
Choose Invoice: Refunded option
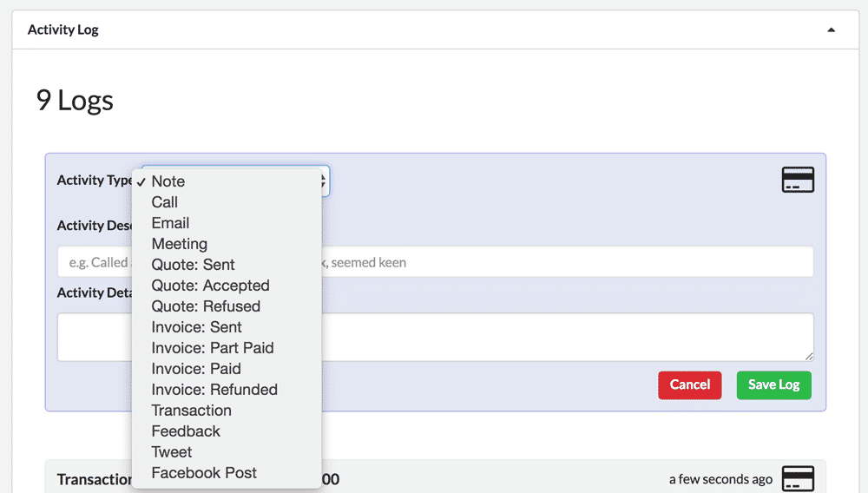(227, 390)
